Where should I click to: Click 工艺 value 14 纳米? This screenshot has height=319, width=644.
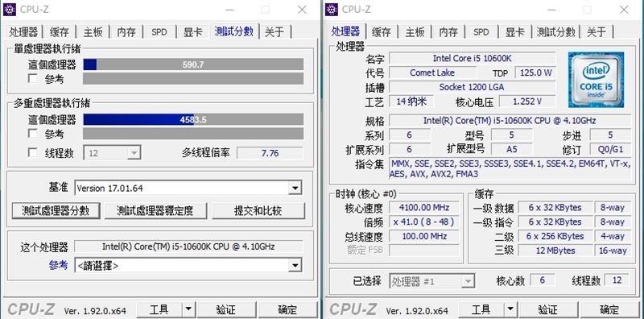(x=411, y=101)
